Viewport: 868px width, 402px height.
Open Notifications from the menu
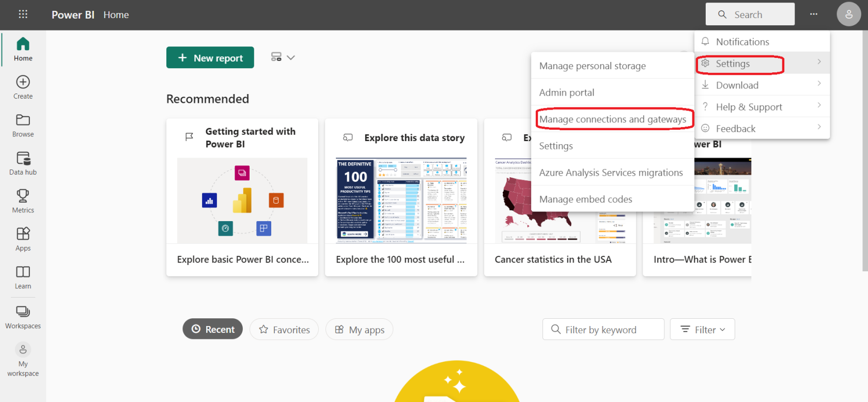point(762,41)
